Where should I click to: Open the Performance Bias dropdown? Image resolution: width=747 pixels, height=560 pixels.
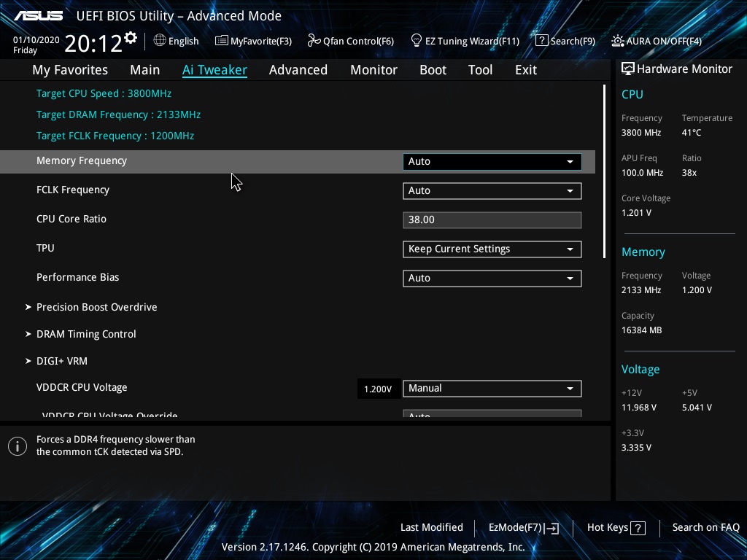point(492,278)
